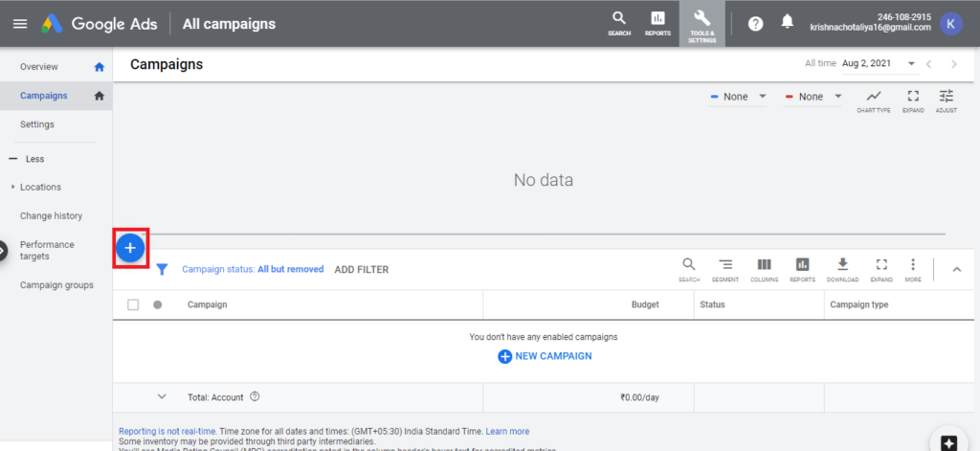Open the Help question mark icon
The height and width of the screenshot is (451, 980).
(x=755, y=23)
